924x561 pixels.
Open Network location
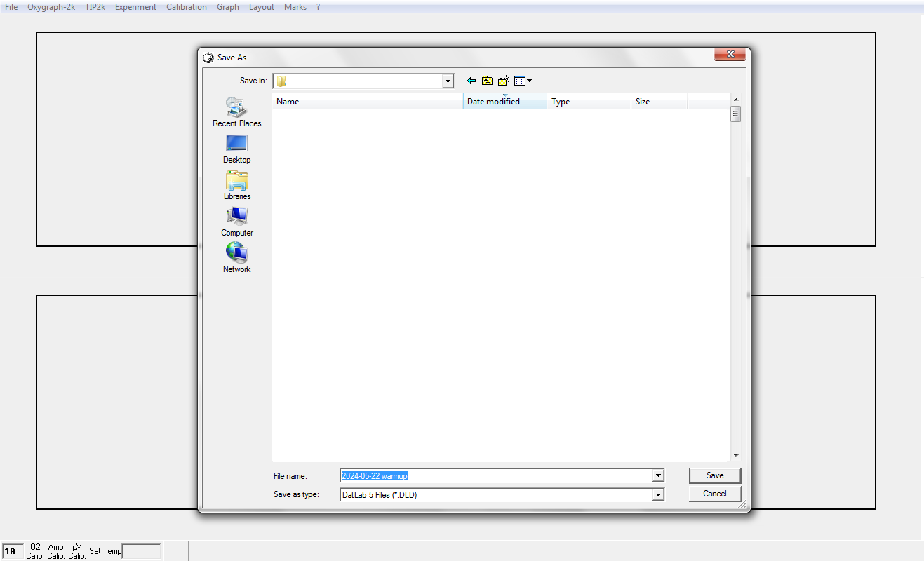click(x=236, y=258)
